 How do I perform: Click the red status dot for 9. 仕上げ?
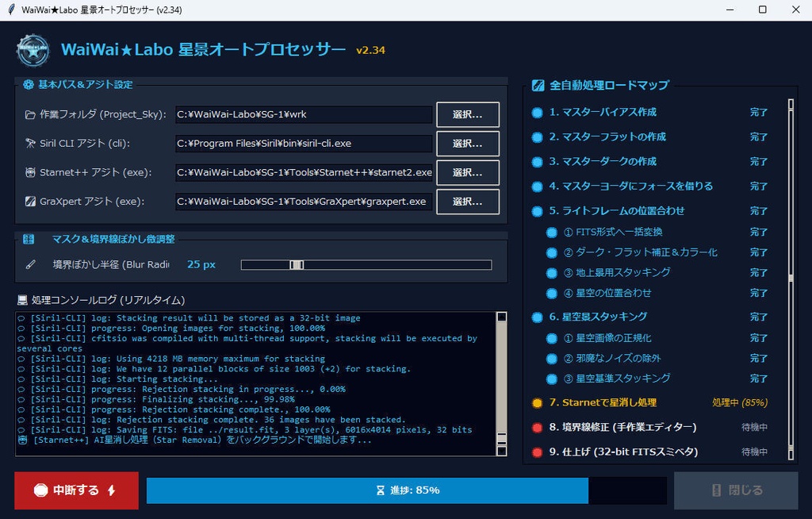(x=537, y=452)
